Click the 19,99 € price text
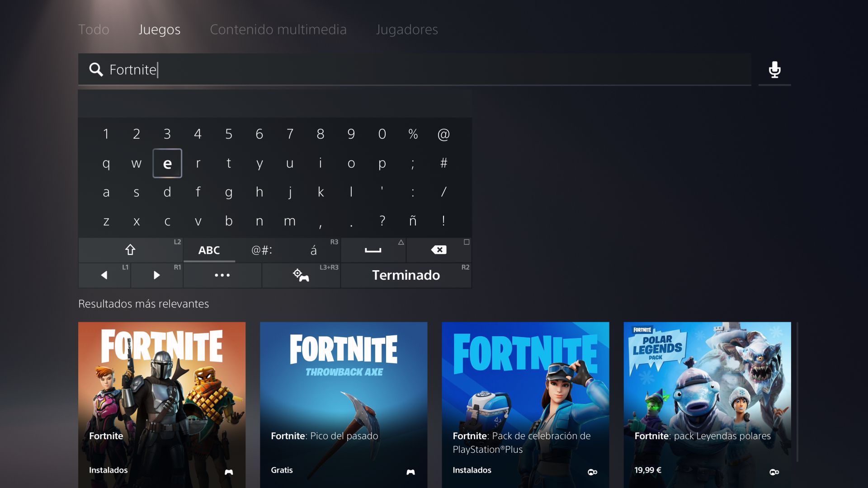This screenshot has width=868, height=488. [x=648, y=470]
